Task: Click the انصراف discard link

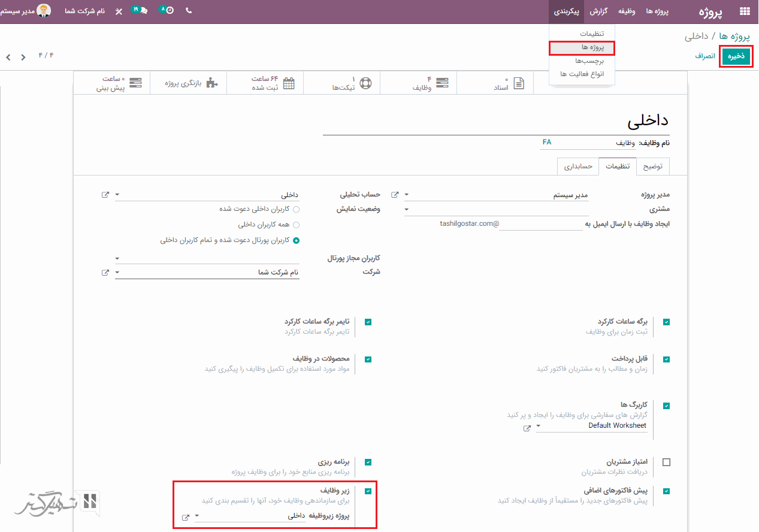Action: coord(705,56)
